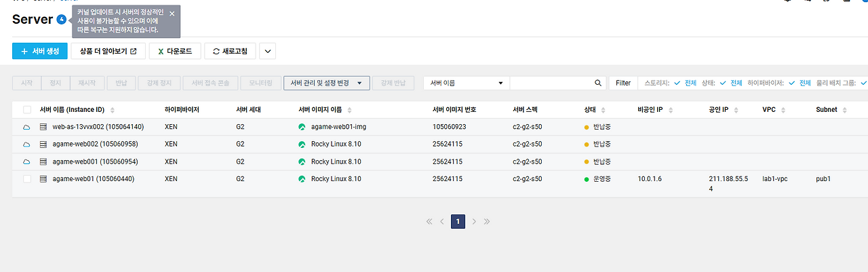Click the lab1-vpc cell
Image resolution: width=868 pixels, height=272 pixels.
tap(775, 179)
